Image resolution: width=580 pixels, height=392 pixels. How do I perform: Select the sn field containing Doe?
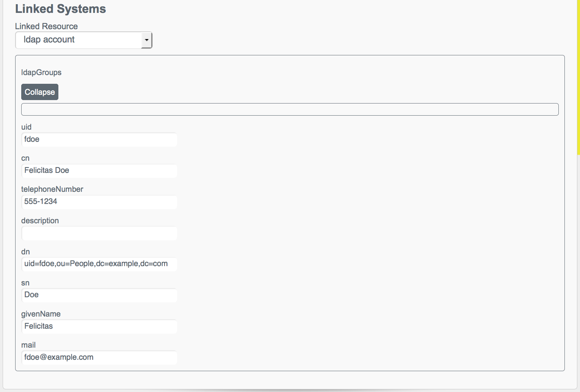[99, 295]
